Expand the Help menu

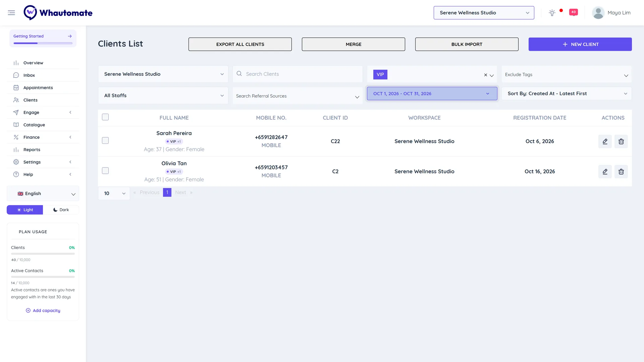click(x=43, y=175)
